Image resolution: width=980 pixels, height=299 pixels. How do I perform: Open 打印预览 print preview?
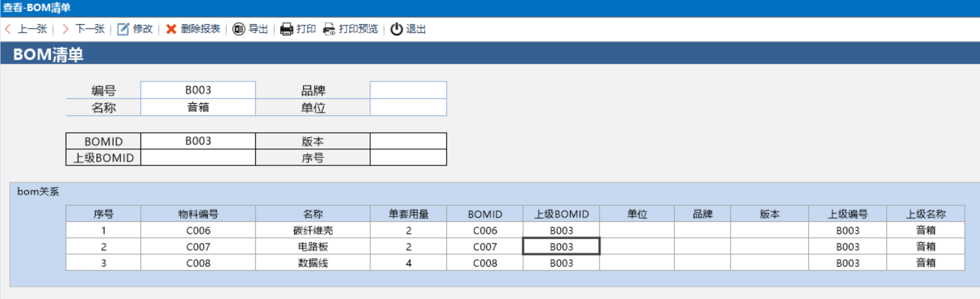click(329, 29)
